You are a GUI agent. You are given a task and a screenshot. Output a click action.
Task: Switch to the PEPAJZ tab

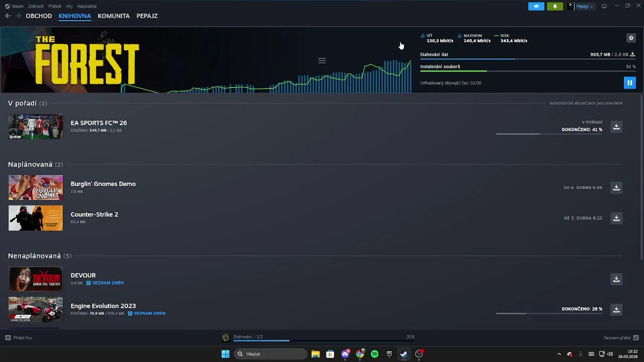(x=147, y=16)
